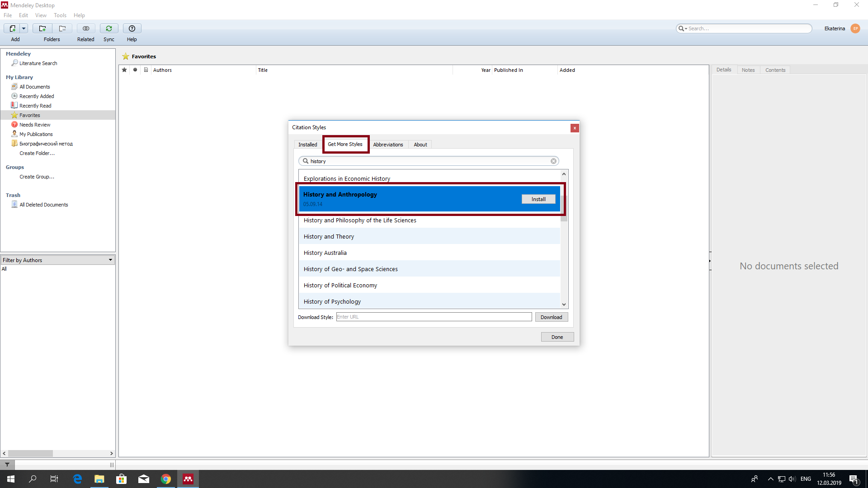Open Chrome from the Windows taskbar

click(166, 479)
